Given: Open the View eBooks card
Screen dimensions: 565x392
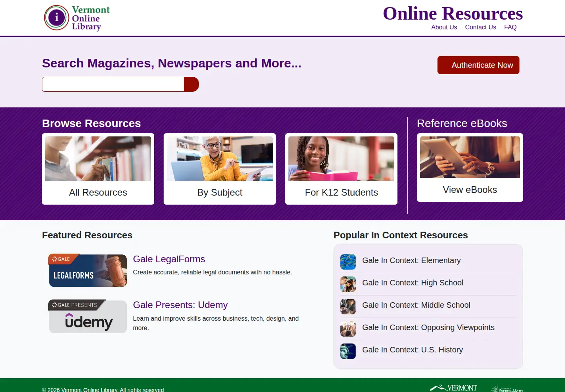Looking at the screenshot, I should [x=470, y=168].
